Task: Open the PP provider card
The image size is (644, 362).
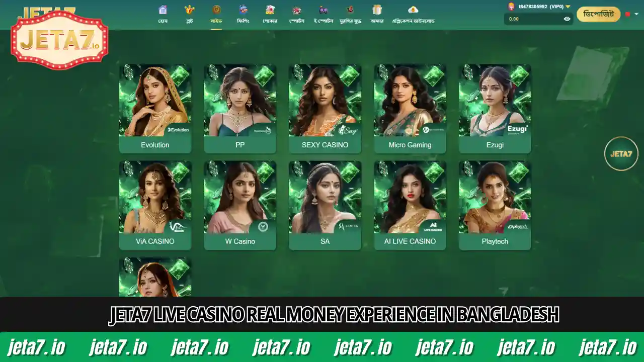Action: click(240, 109)
